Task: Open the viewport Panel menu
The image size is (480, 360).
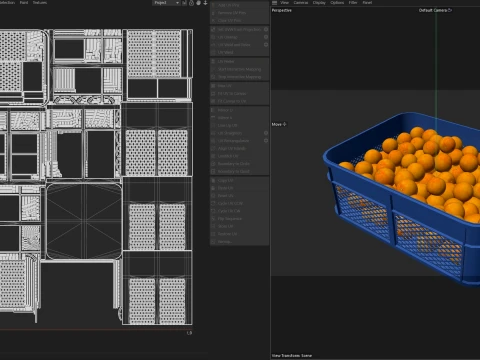Action: point(367,3)
